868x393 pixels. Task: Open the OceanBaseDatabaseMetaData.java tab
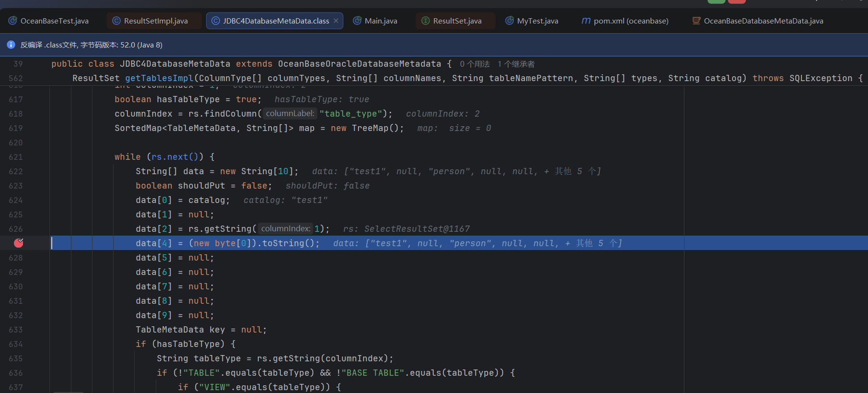point(763,21)
